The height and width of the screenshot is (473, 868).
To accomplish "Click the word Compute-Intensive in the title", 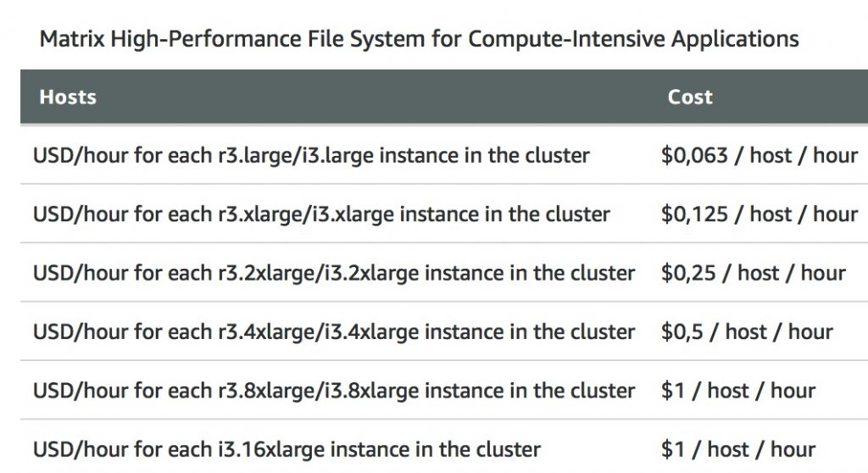I will [566, 39].
